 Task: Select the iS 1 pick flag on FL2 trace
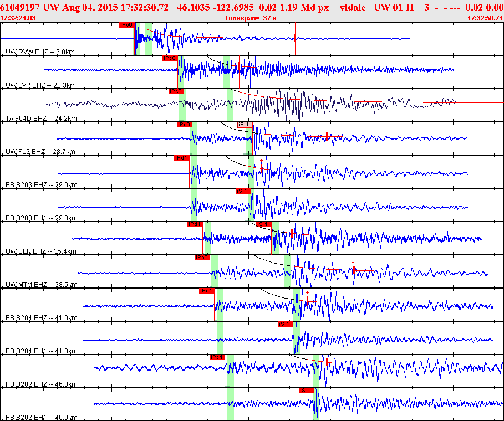[x=245, y=125]
